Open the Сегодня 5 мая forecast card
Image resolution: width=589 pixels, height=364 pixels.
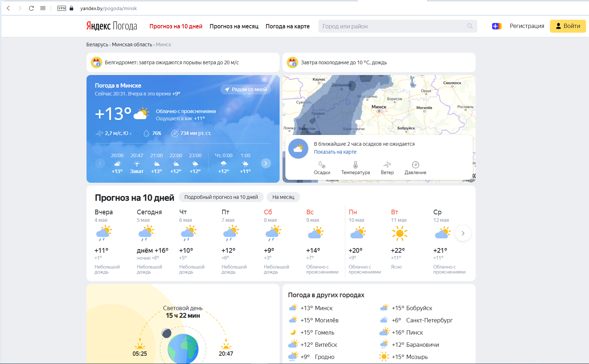click(153, 242)
